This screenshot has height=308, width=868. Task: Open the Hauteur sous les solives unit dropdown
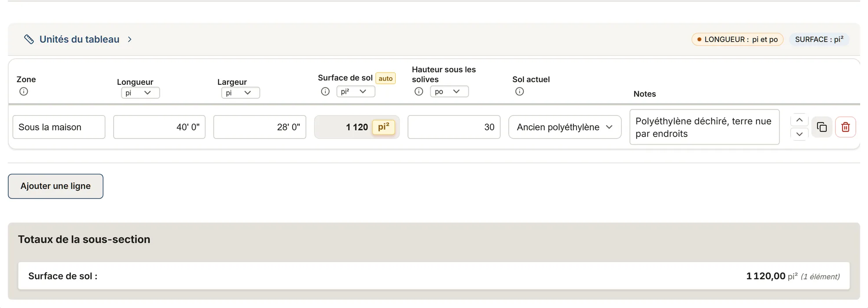point(449,91)
